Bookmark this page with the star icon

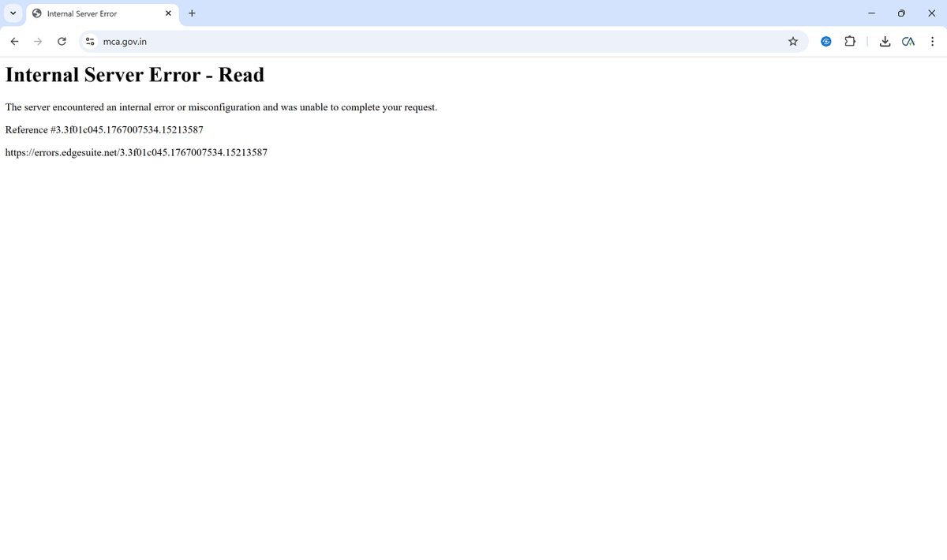pyautogui.click(x=793, y=42)
